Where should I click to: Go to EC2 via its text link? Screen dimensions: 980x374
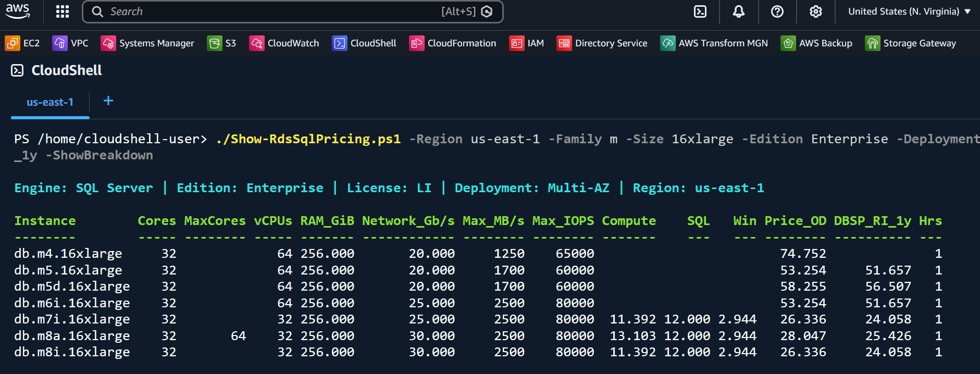pos(32,43)
